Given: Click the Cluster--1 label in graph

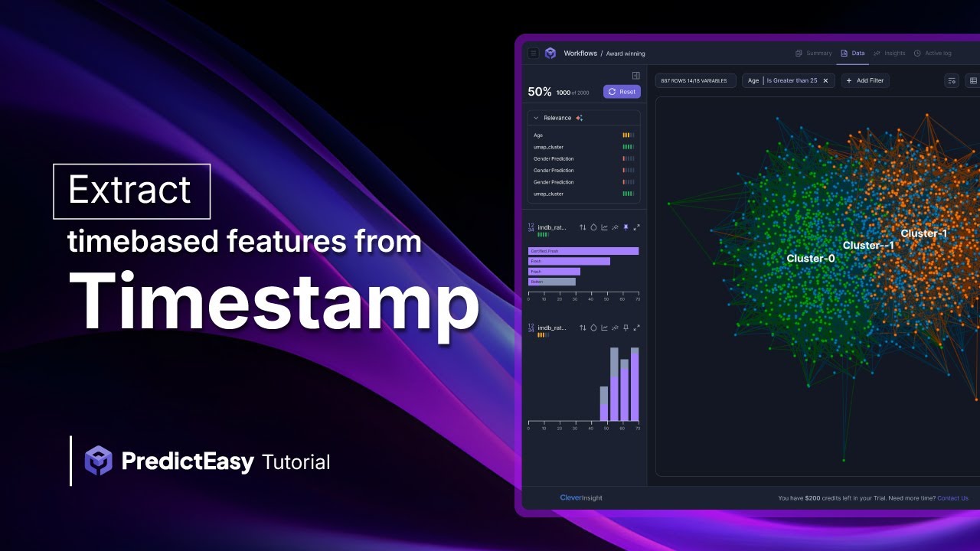Looking at the screenshot, I should click(868, 246).
